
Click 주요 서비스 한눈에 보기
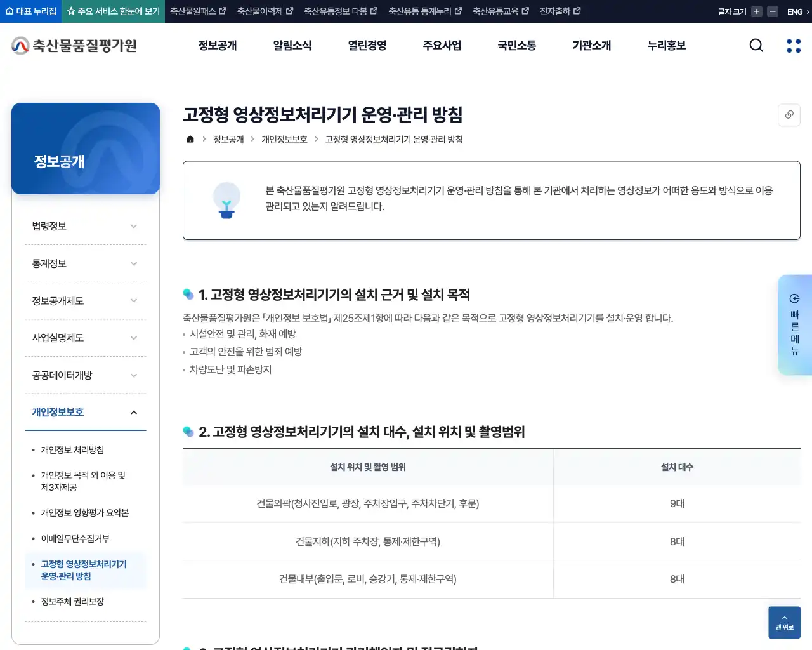[x=113, y=11]
